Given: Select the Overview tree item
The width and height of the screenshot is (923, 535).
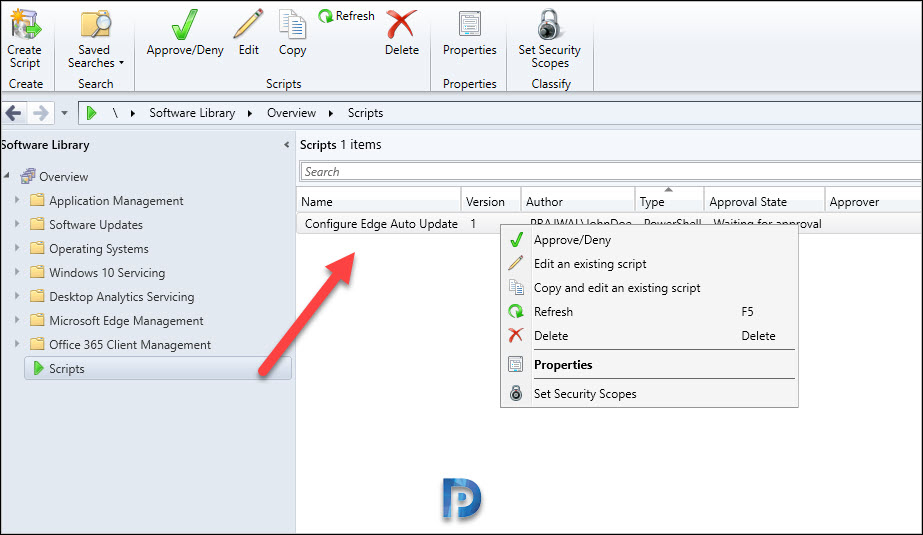Looking at the screenshot, I should tap(54, 176).
